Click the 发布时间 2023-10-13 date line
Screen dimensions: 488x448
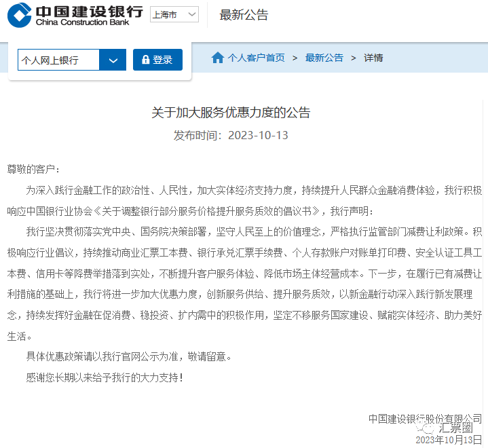tap(231, 135)
